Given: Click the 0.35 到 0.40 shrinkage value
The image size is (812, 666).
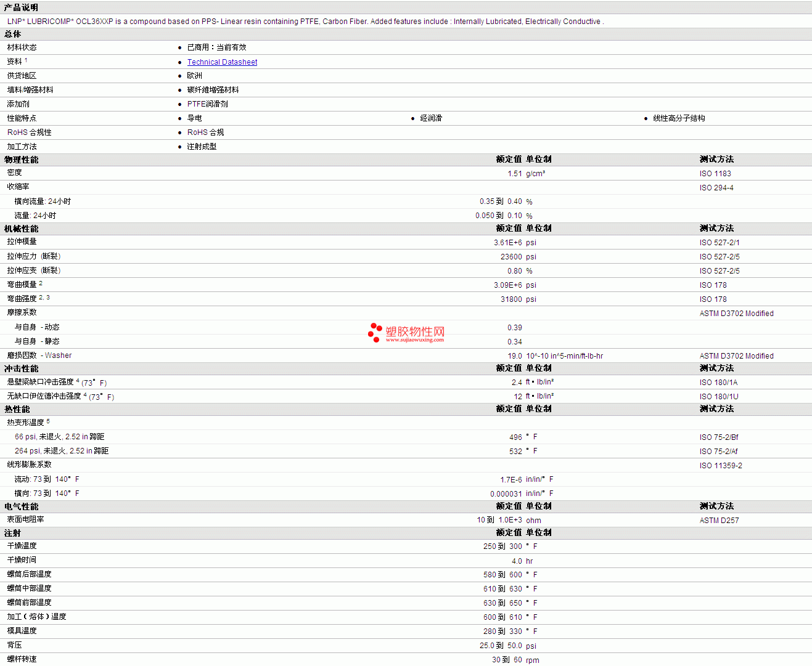Looking at the screenshot, I should coord(501,201).
